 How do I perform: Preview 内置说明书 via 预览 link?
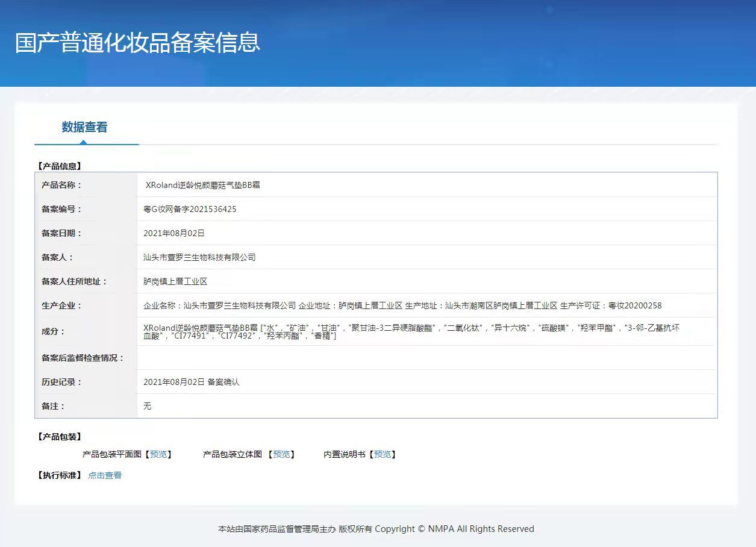(383, 454)
